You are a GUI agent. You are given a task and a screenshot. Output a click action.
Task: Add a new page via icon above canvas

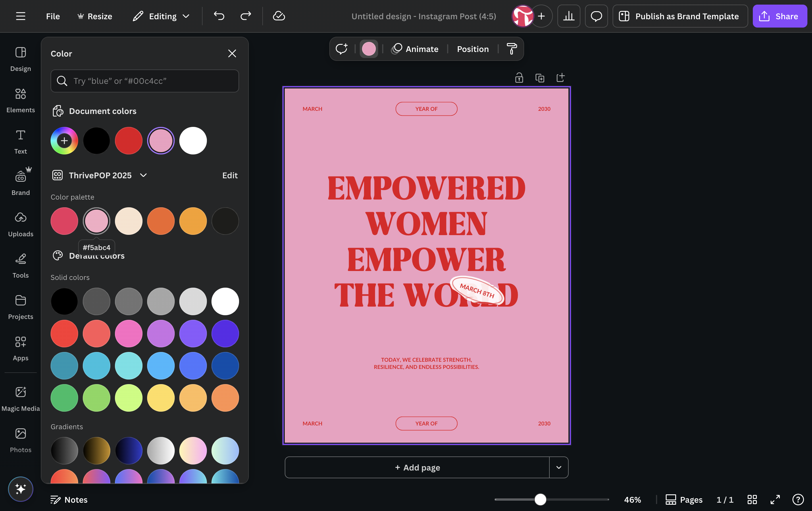coord(561,78)
